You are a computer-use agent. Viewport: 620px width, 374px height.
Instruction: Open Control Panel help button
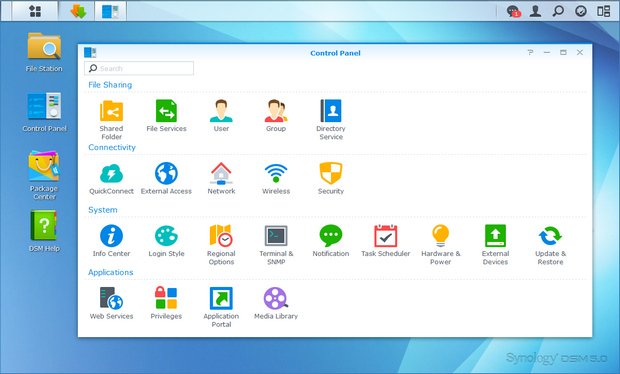[530, 52]
